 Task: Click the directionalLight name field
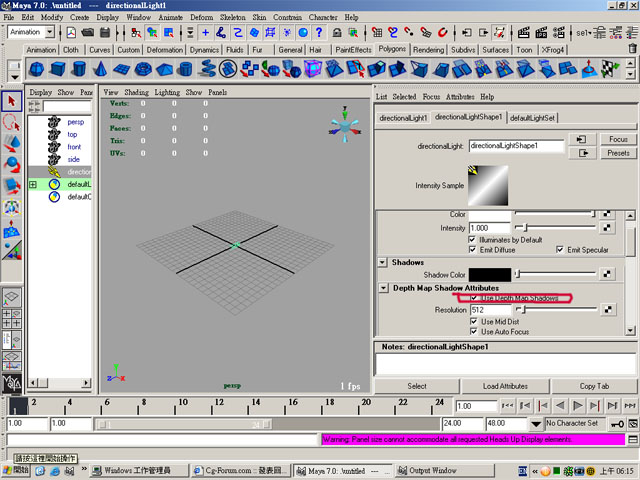click(516, 146)
